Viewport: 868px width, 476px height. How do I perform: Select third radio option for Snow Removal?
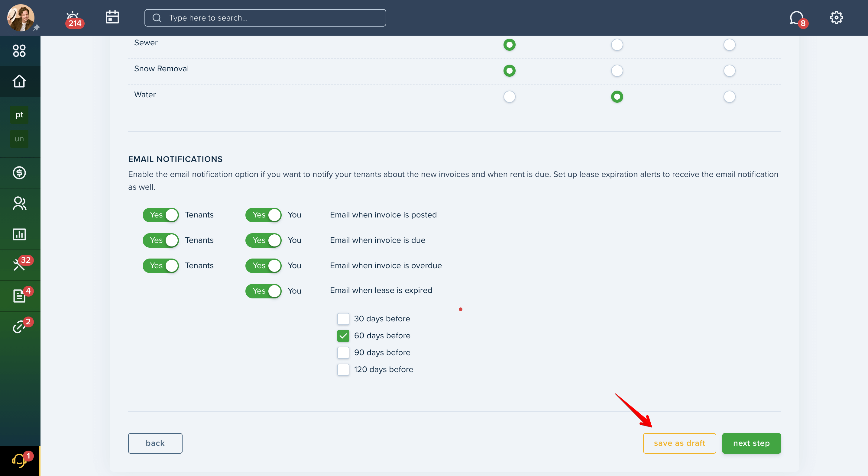(x=729, y=71)
